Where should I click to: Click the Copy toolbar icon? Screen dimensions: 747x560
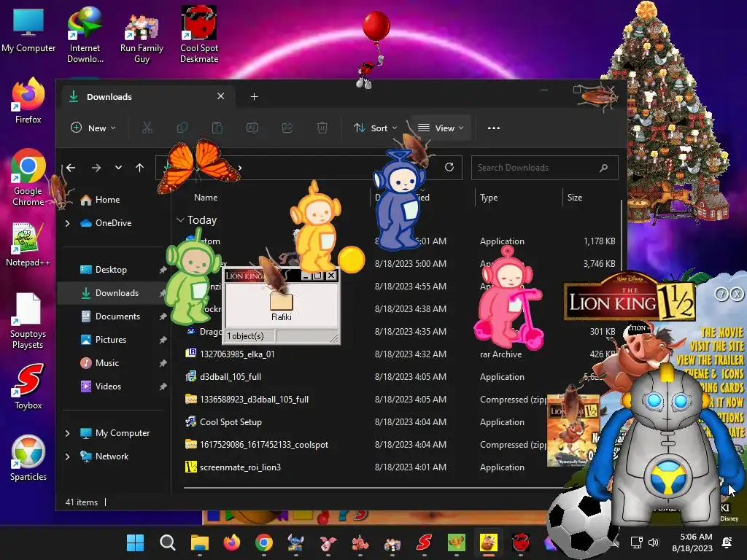(182, 128)
